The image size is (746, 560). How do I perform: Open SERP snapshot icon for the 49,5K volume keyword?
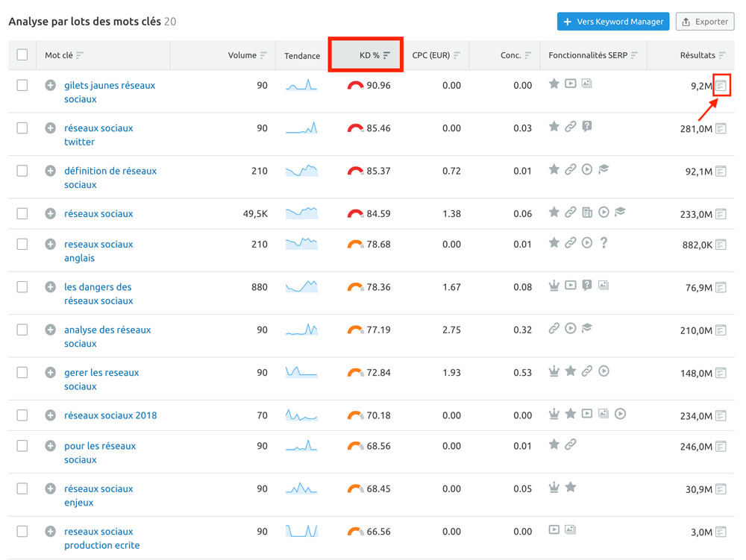[721, 214]
